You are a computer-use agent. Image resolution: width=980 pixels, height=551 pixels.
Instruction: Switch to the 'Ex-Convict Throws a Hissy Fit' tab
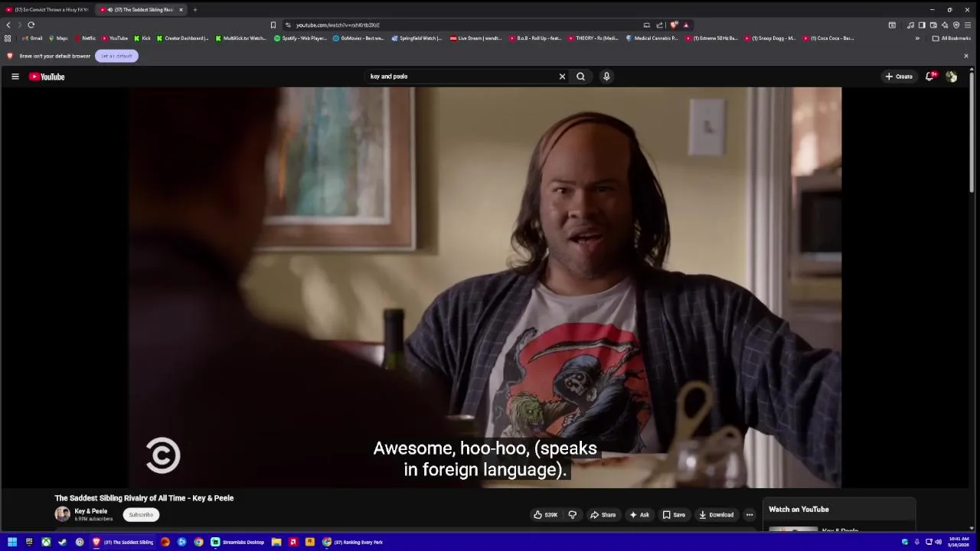[x=47, y=10]
